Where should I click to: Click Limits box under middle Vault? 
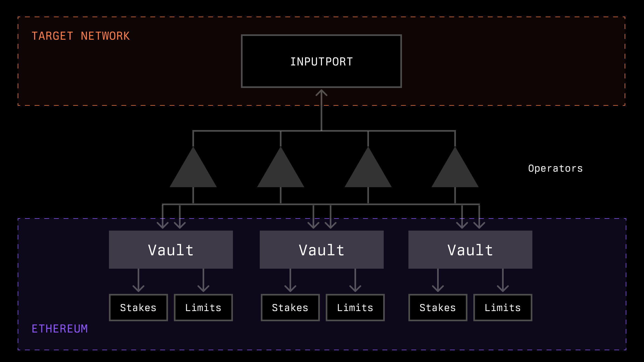tap(355, 308)
